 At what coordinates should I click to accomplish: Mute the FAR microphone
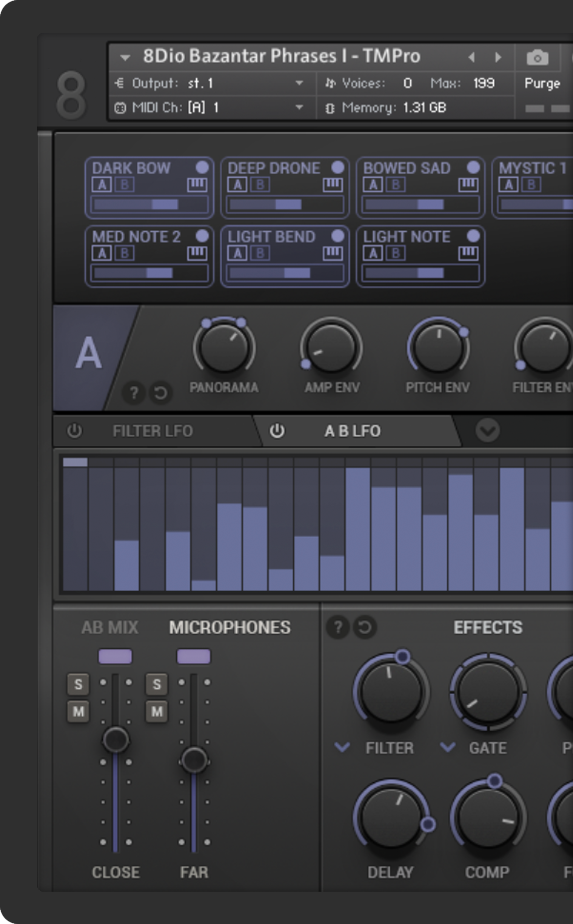pyautogui.click(x=157, y=711)
